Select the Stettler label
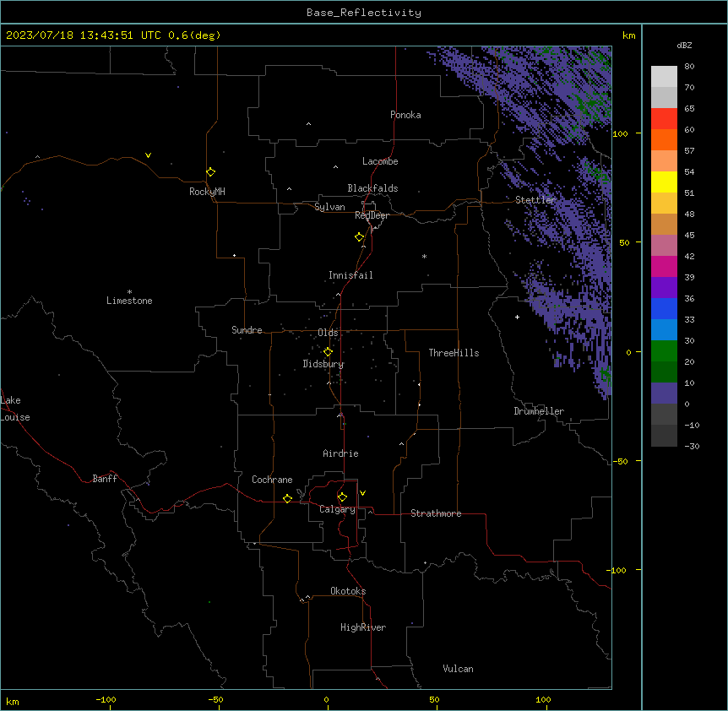728x711 pixels. point(535,200)
